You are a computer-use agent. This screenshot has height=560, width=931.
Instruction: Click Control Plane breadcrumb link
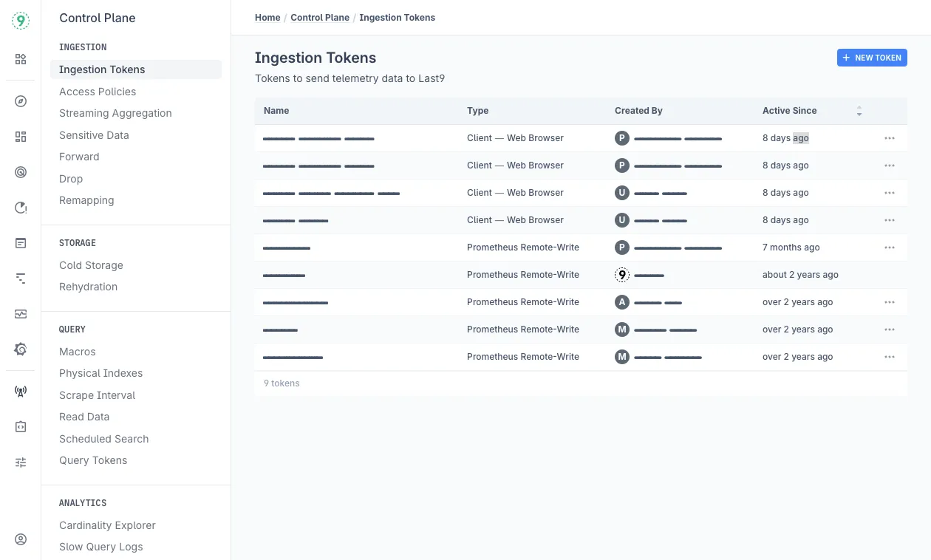point(320,18)
